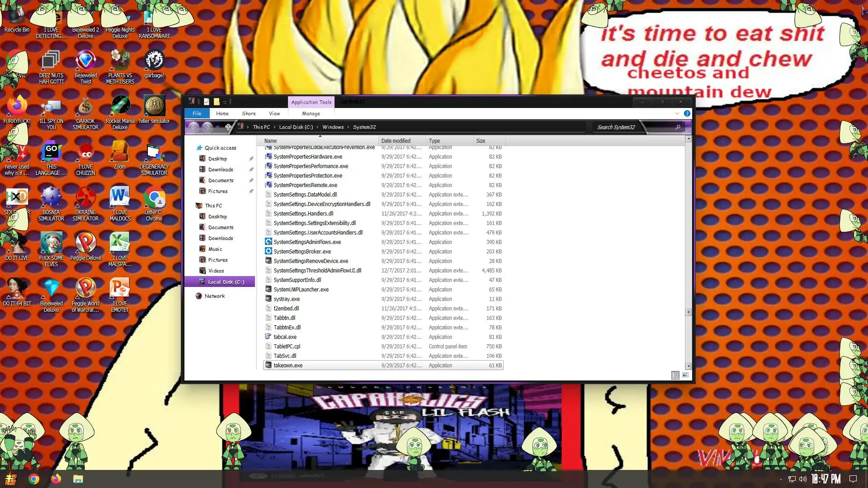This screenshot has width=868, height=488.
Task: Click the volume speaker tray icon
Action: pos(802,479)
